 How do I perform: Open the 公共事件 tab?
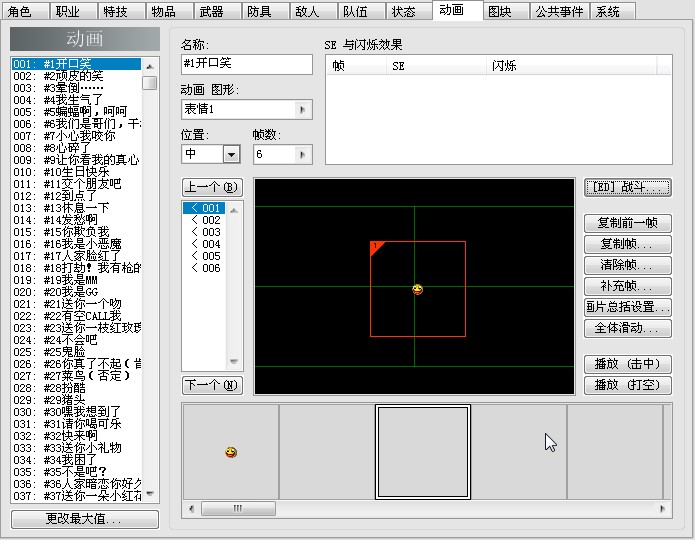pyautogui.click(x=559, y=12)
